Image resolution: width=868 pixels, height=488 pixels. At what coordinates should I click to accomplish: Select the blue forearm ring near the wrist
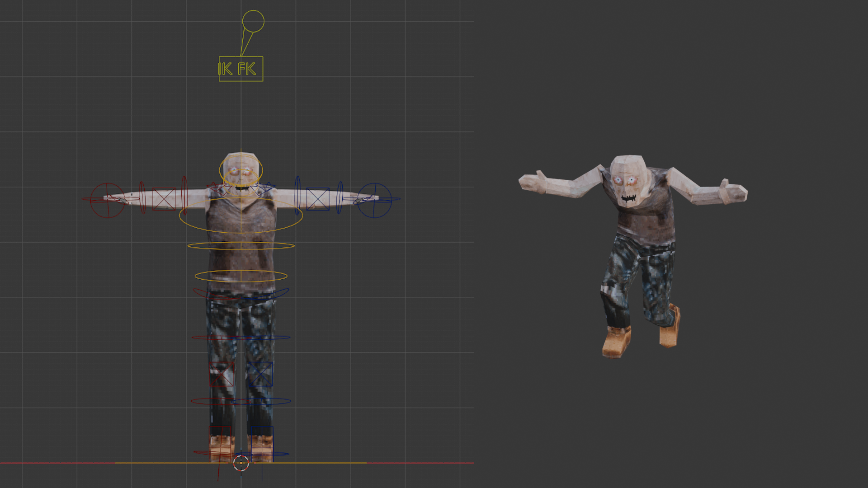(x=340, y=197)
